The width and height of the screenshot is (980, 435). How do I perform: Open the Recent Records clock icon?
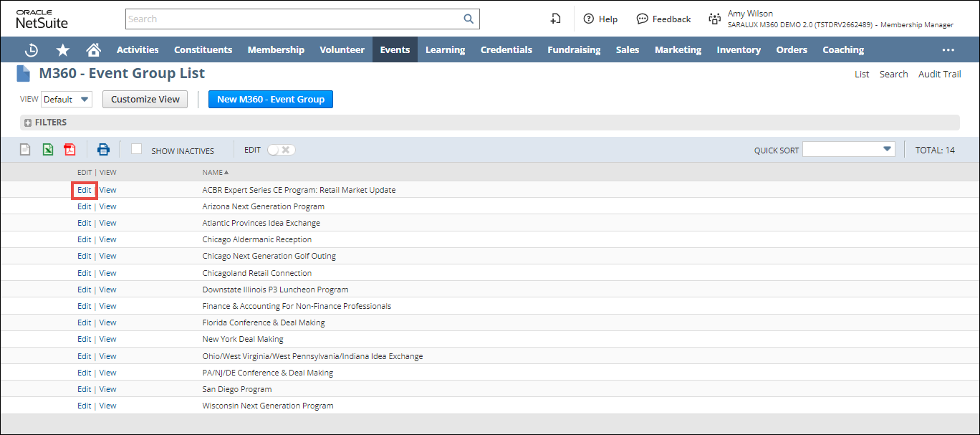point(32,50)
